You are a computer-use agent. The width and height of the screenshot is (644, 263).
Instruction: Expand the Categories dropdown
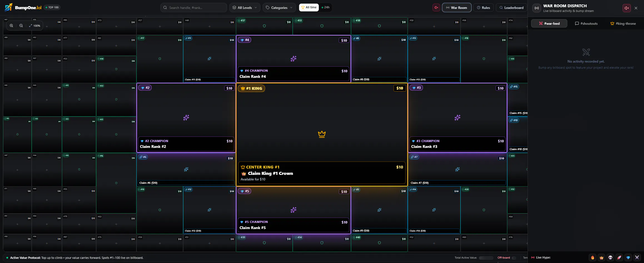(x=279, y=8)
